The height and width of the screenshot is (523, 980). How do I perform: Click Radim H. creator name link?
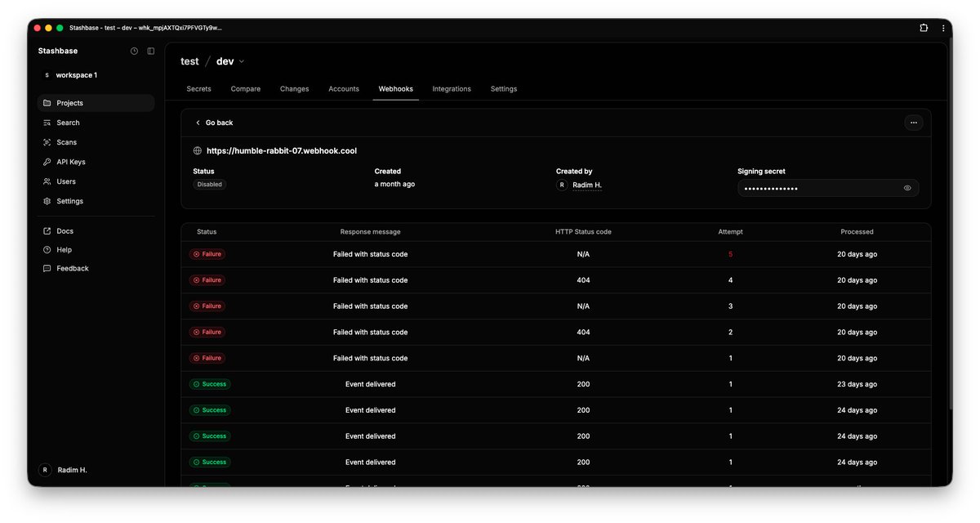coord(587,186)
